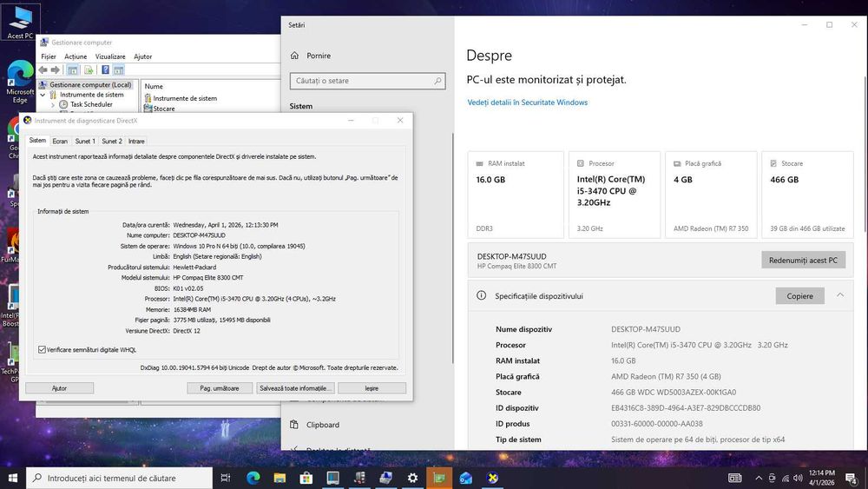Open Task View on taskbar

(226, 478)
